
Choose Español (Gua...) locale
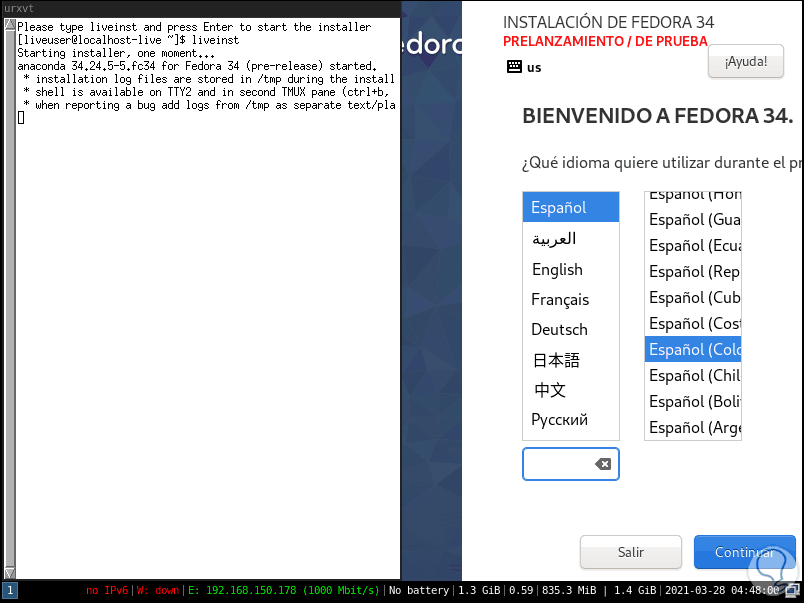tap(693, 219)
